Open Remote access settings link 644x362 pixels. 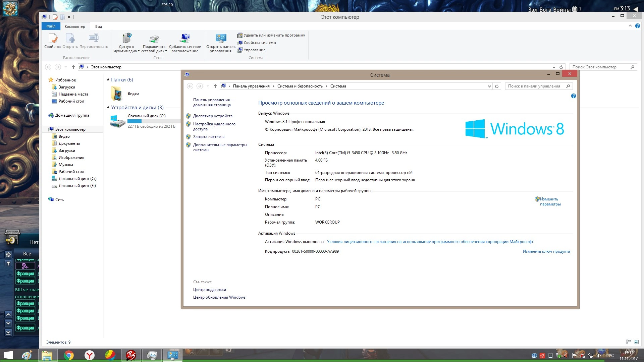coord(214,126)
